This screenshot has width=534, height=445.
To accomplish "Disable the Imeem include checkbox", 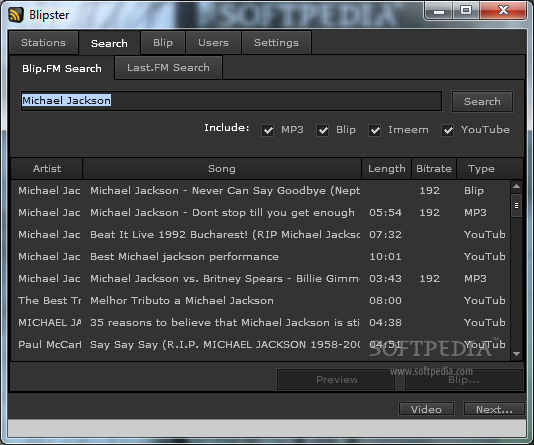I will point(375,130).
